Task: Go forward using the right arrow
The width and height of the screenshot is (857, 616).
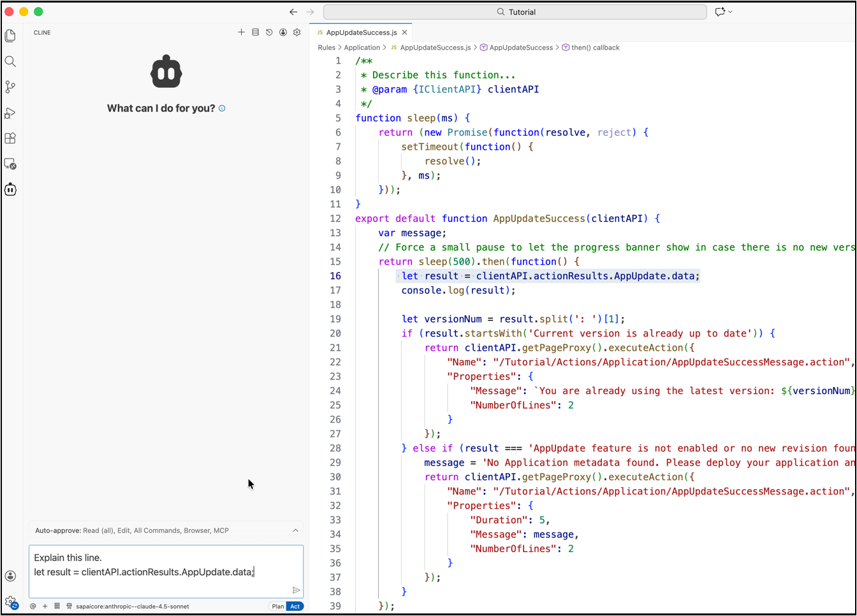Action: pos(310,11)
